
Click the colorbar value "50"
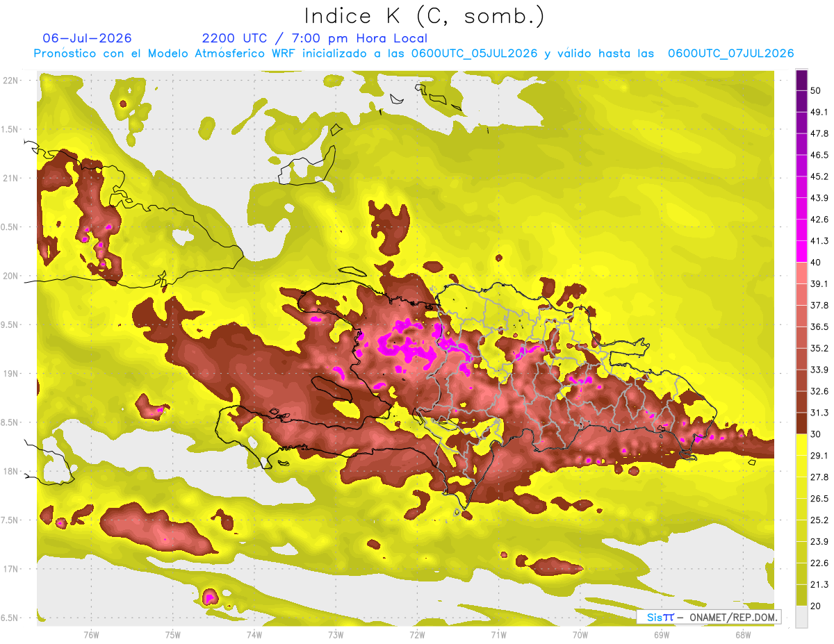[x=817, y=91]
